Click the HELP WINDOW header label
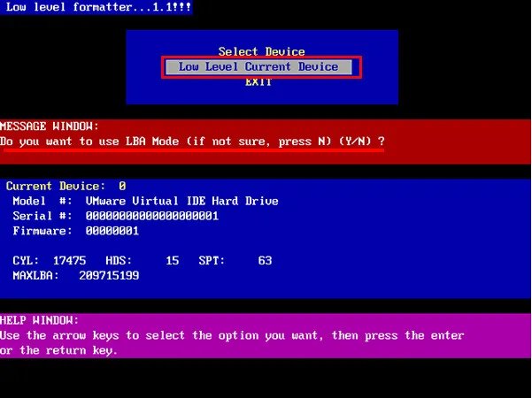 coord(40,320)
